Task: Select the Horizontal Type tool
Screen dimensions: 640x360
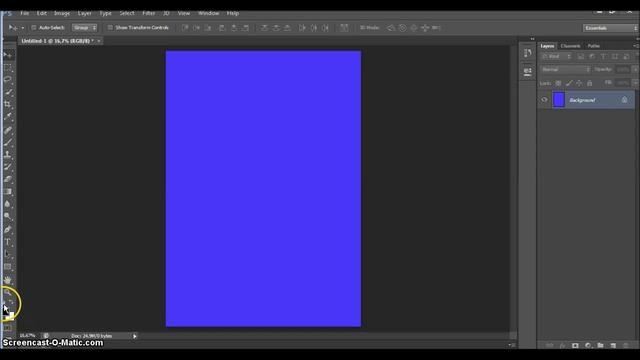Action: click(x=8, y=242)
